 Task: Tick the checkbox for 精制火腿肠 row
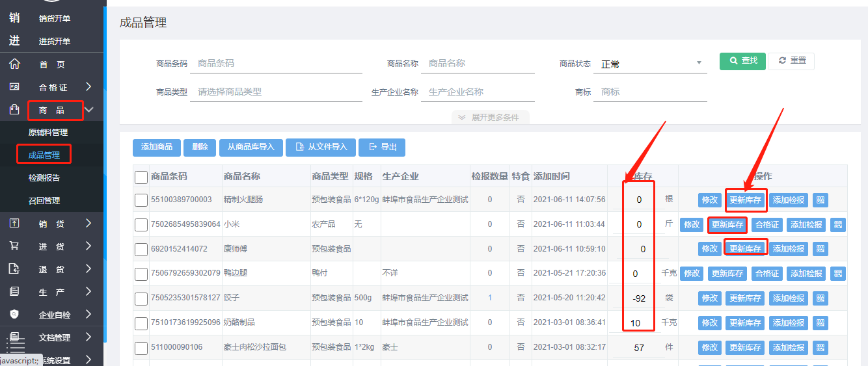(141, 200)
